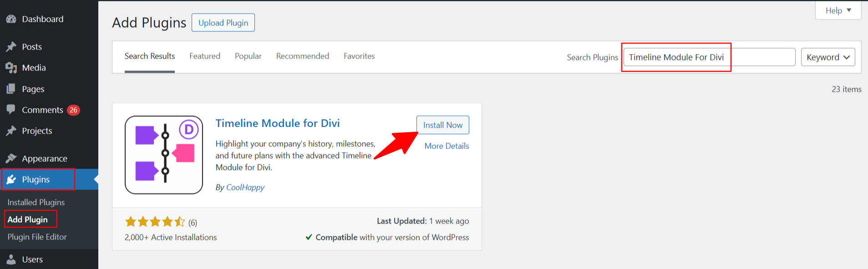Visit the CoolHappy author link
This screenshot has height=269, width=868.
245,187
